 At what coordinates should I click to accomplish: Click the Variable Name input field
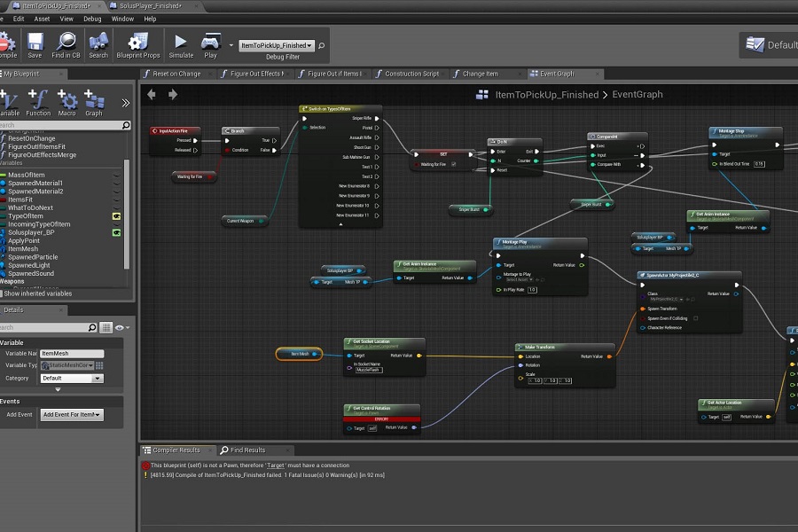tap(72, 354)
